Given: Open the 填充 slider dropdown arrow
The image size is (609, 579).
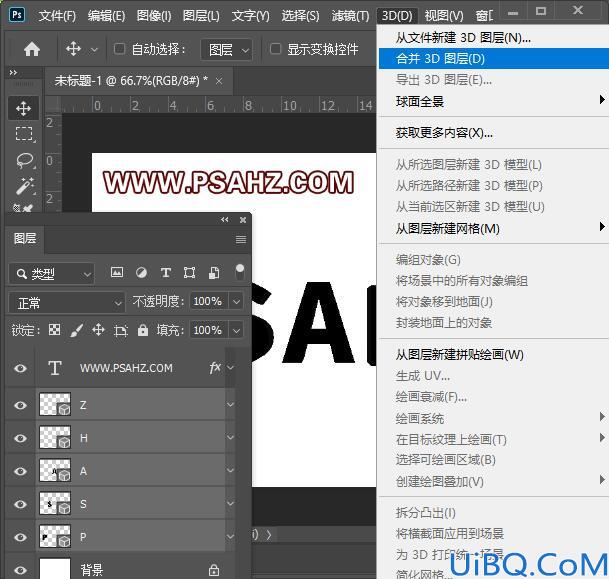Looking at the screenshot, I should coord(236,330).
